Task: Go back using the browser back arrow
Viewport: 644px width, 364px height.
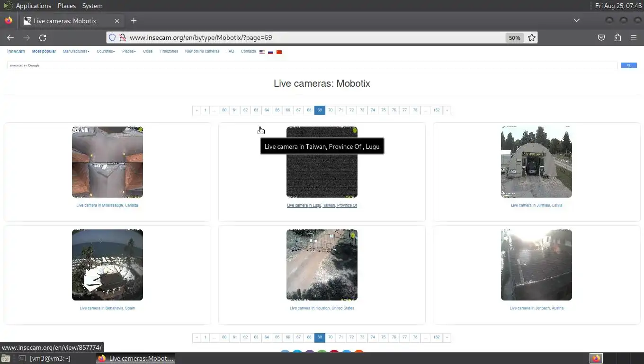Action: [10, 37]
